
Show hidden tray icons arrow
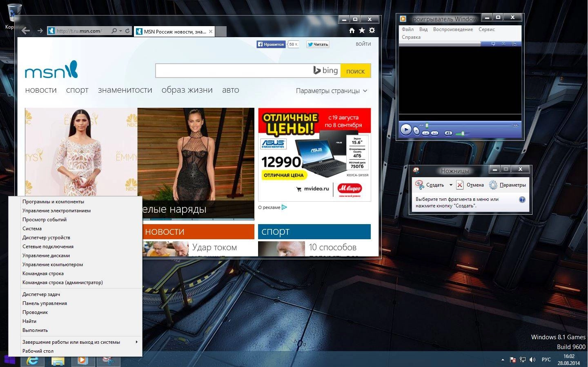point(503,360)
